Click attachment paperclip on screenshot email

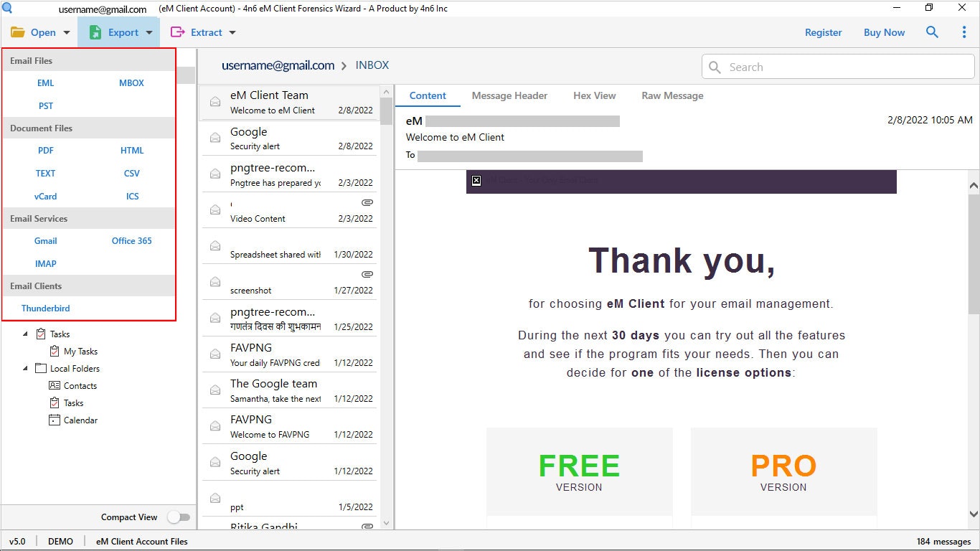click(367, 274)
